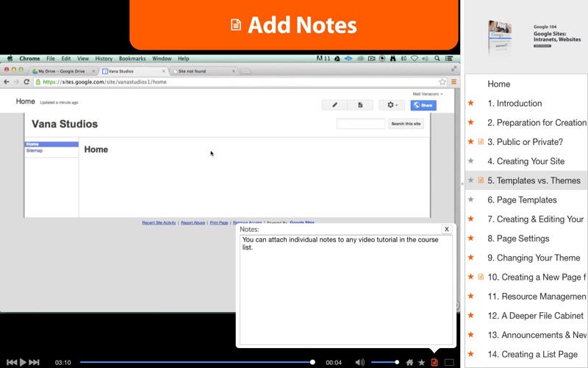The image size is (588, 368).
Task: Open the History menu in the video's Chrome
Action: click(x=104, y=59)
